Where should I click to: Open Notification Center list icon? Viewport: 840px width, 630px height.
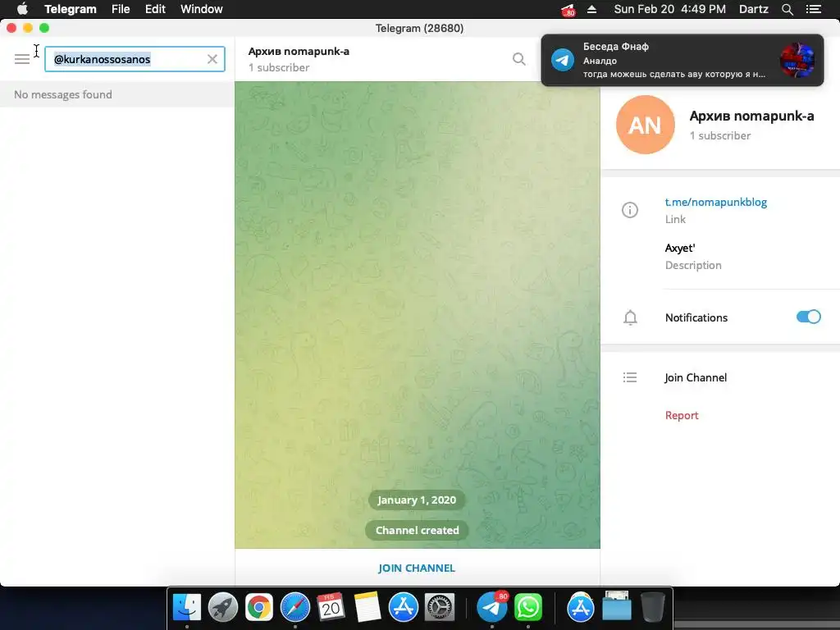pyautogui.click(x=813, y=9)
